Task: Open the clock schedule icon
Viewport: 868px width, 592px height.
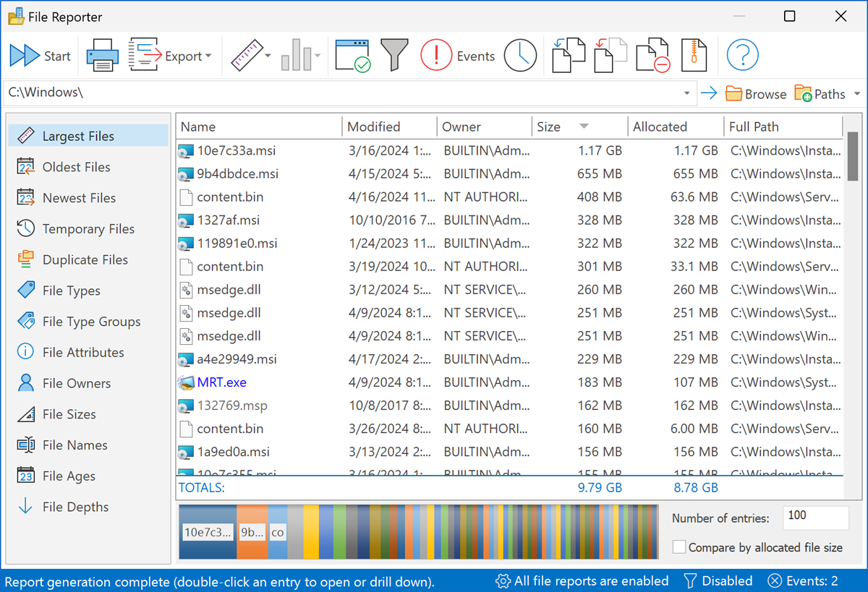Action: (x=520, y=56)
